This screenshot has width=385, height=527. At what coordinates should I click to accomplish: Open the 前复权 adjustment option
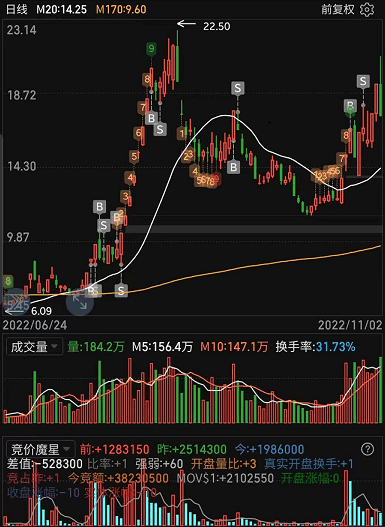click(338, 9)
